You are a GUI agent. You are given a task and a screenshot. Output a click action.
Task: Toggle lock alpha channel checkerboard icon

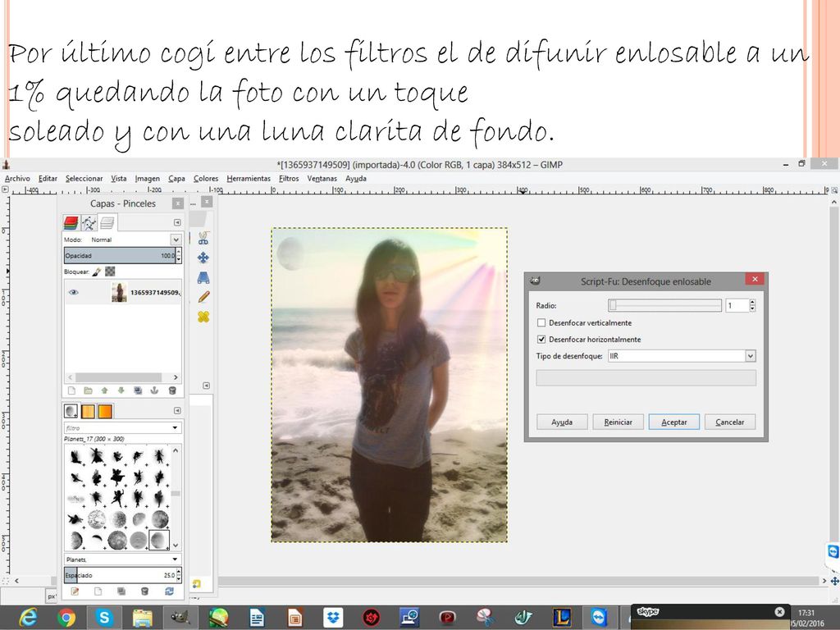click(110, 272)
